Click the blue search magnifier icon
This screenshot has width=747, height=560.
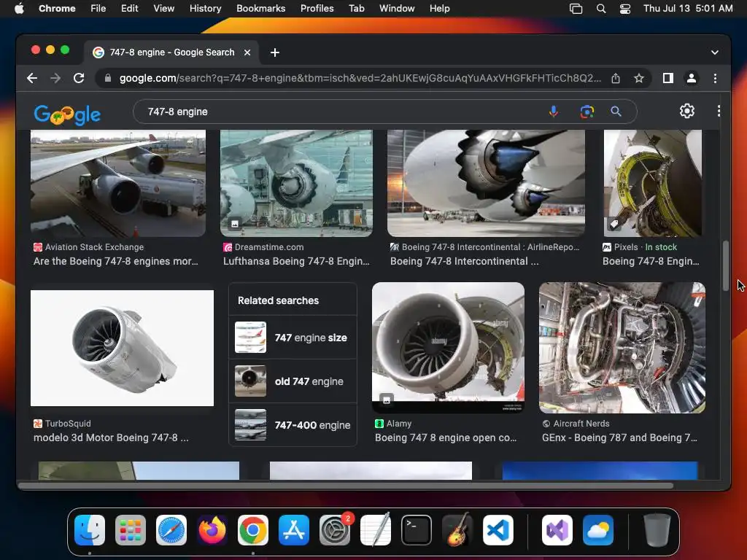pos(616,112)
